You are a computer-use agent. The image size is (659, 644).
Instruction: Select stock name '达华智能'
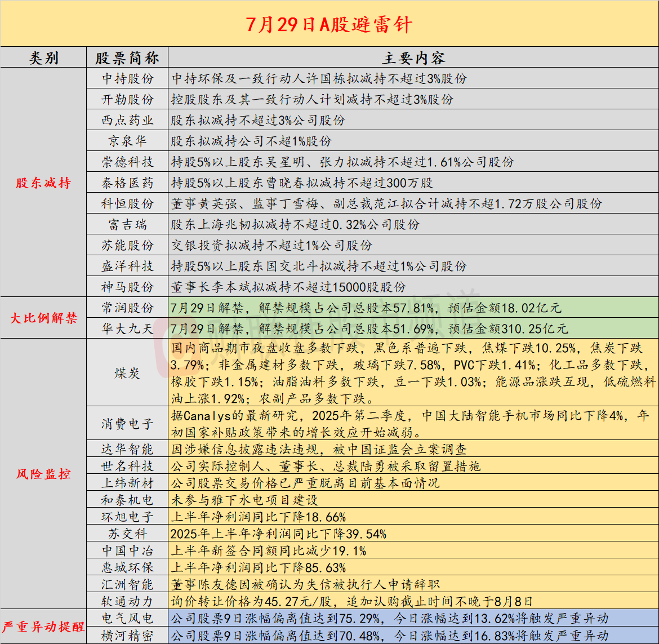(x=127, y=450)
